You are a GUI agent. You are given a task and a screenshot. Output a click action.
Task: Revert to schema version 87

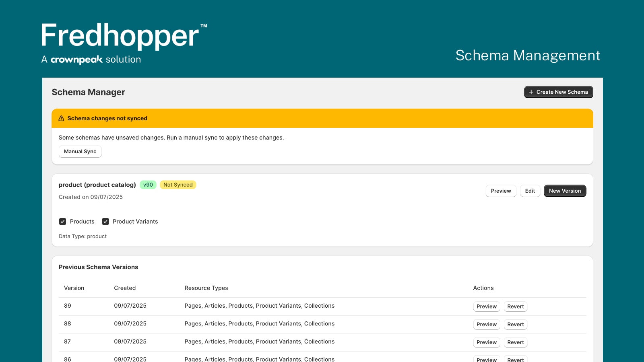point(516,342)
